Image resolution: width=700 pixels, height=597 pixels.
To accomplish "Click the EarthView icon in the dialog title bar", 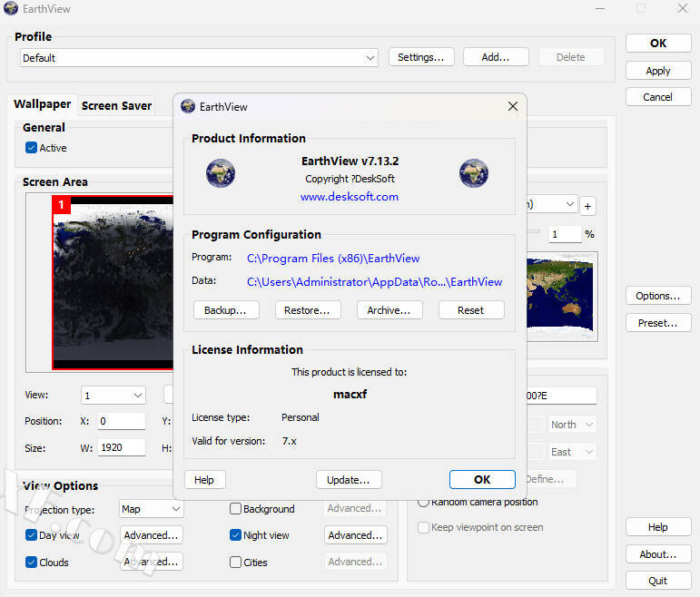I will [x=188, y=106].
